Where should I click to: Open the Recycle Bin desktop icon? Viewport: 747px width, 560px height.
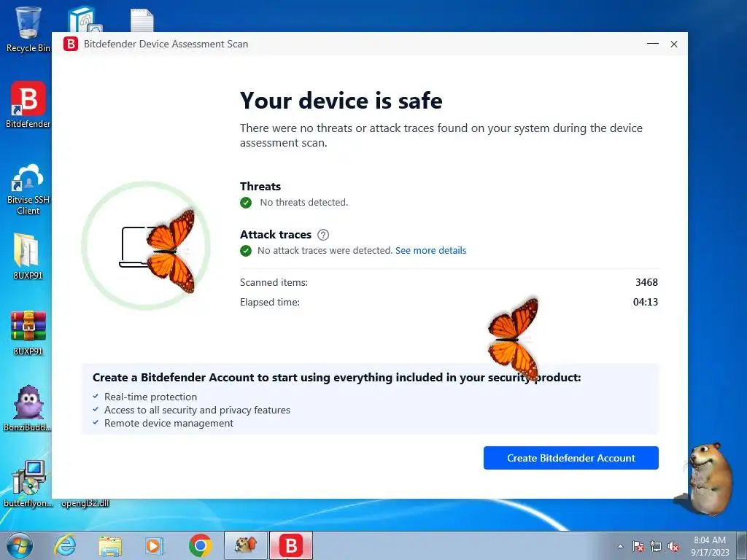click(x=28, y=28)
